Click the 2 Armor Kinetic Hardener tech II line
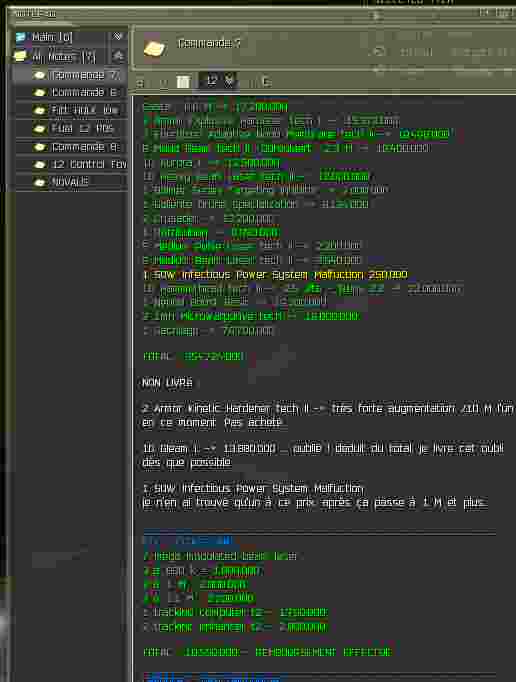This screenshot has width=516, height=682. point(328,409)
